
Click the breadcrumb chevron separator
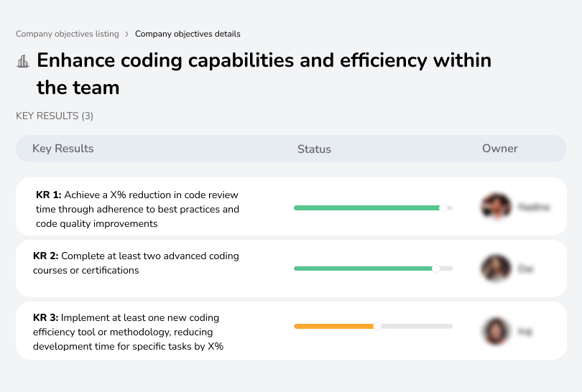click(x=126, y=34)
